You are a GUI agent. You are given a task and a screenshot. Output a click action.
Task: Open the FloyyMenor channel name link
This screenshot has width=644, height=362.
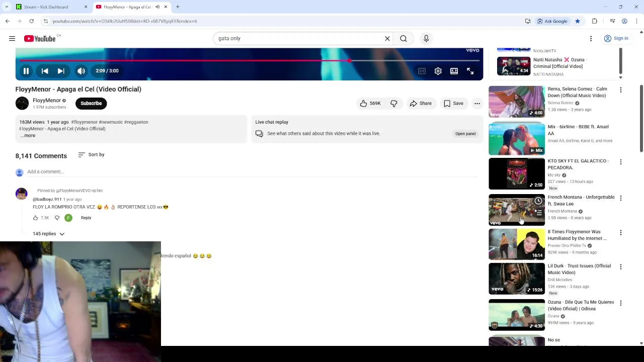47,101
